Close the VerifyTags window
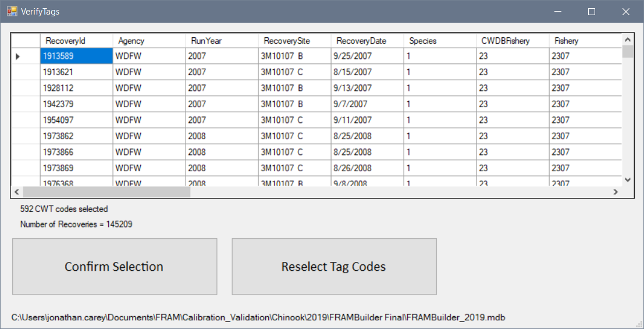Viewport: 644px width, 329px height. (x=626, y=12)
